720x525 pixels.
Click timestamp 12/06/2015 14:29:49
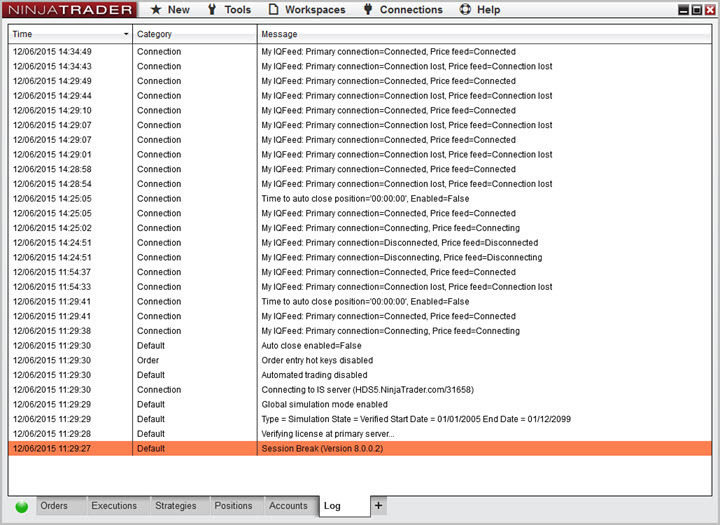point(52,81)
